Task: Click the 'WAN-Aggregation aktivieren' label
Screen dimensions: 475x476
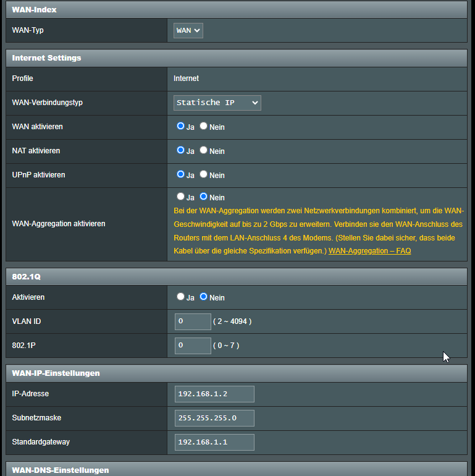Action: click(x=59, y=224)
